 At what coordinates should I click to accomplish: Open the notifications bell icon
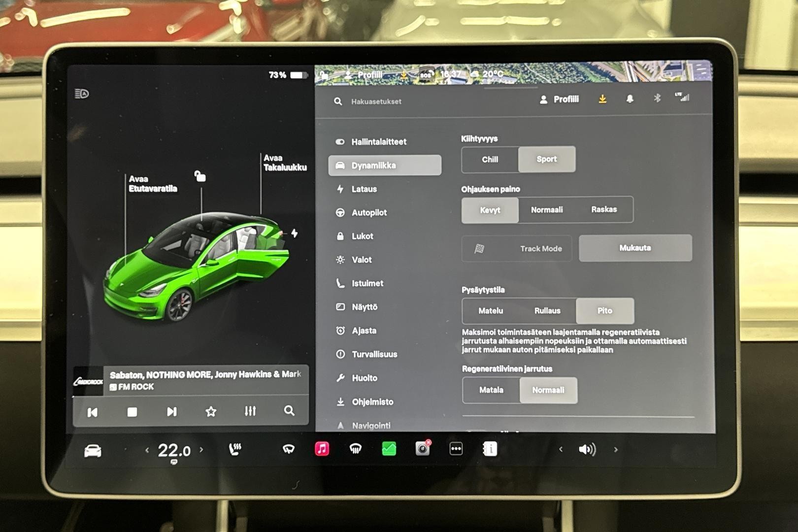click(x=630, y=99)
